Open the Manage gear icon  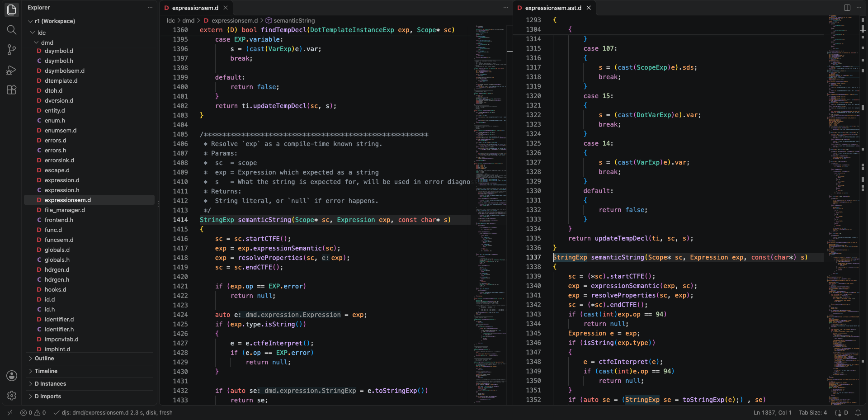click(12, 396)
